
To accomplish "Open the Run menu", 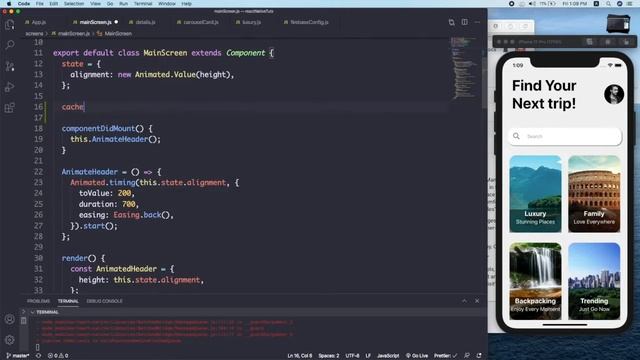I will pos(123,4).
